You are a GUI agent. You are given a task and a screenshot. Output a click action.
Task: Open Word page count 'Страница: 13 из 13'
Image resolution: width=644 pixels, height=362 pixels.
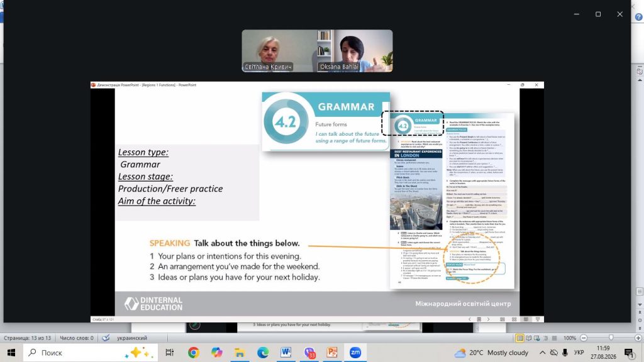pyautogui.click(x=28, y=338)
